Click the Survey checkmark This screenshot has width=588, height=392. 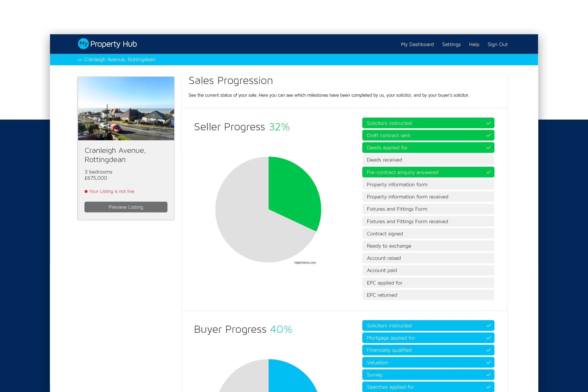(x=489, y=375)
